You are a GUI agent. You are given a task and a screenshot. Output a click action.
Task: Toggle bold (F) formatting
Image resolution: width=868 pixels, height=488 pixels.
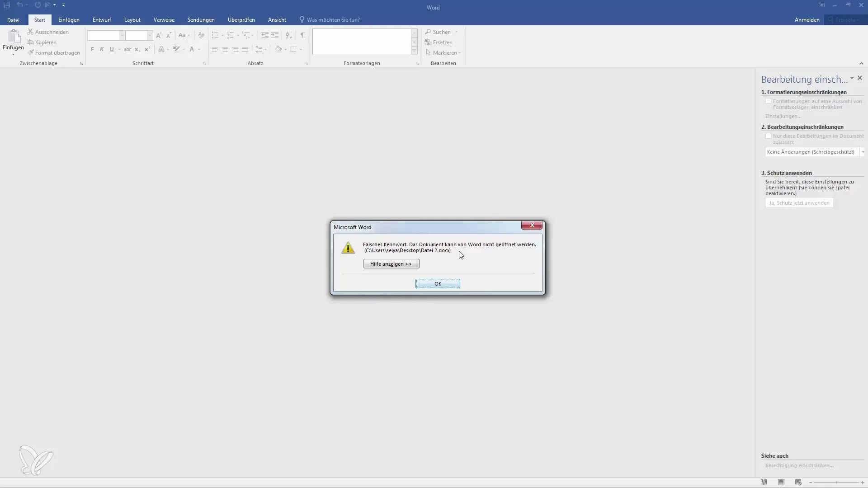click(x=92, y=49)
